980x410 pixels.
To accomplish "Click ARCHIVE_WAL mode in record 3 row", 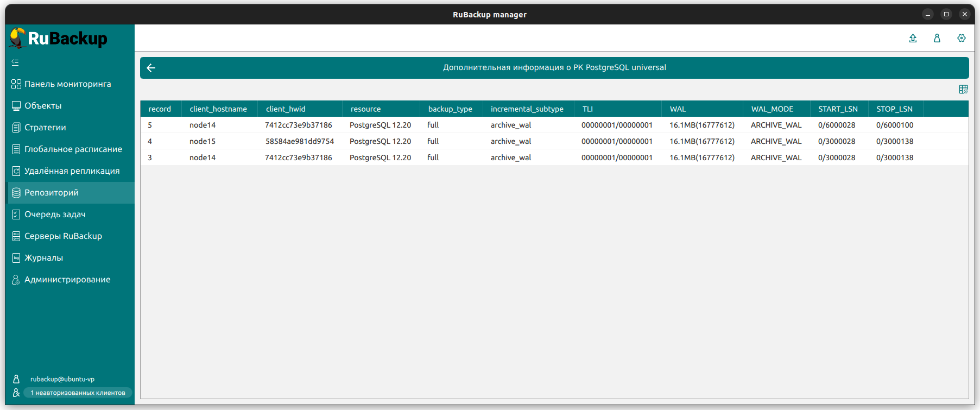I will [776, 157].
